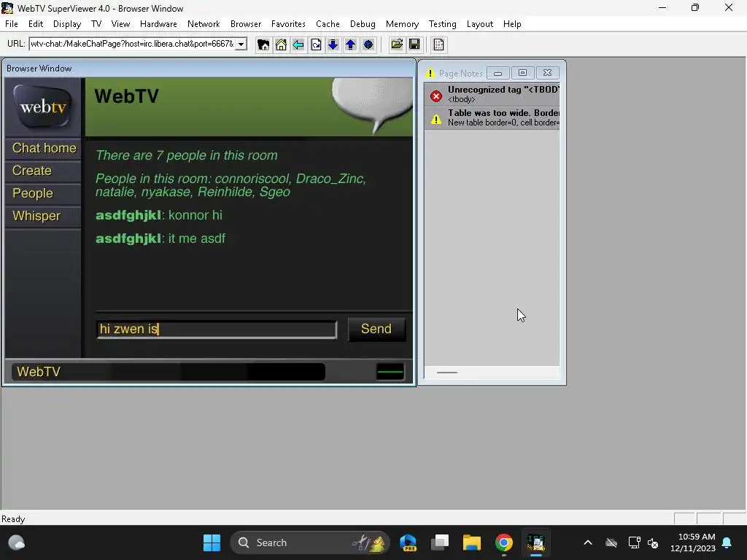The image size is (747, 560).
Task: Open the Layout menu
Action: [480, 24]
